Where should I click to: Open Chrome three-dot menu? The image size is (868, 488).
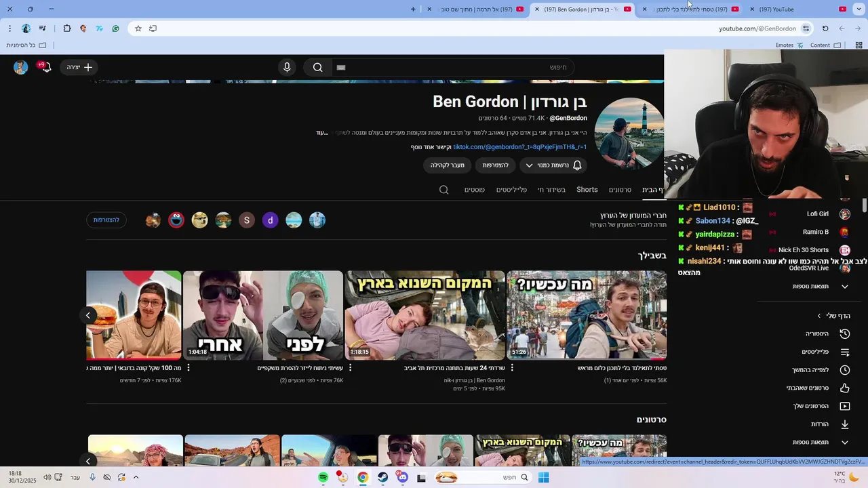pyautogui.click(x=9, y=28)
